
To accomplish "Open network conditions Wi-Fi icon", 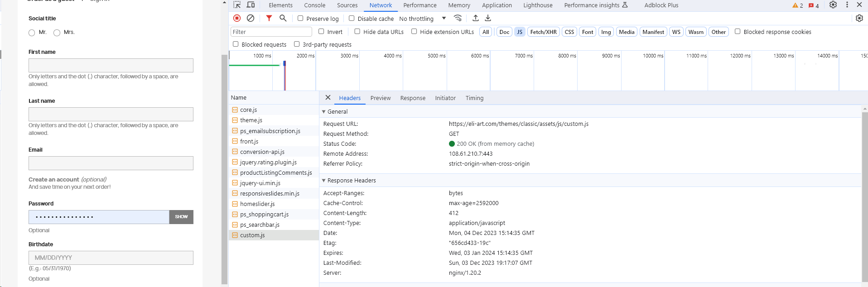I will pyautogui.click(x=458, y=18).
